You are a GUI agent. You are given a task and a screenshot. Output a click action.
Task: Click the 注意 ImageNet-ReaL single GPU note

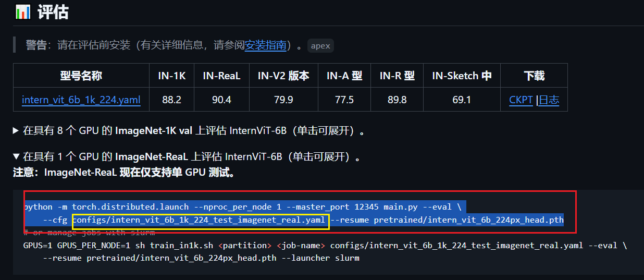(124, 172)
